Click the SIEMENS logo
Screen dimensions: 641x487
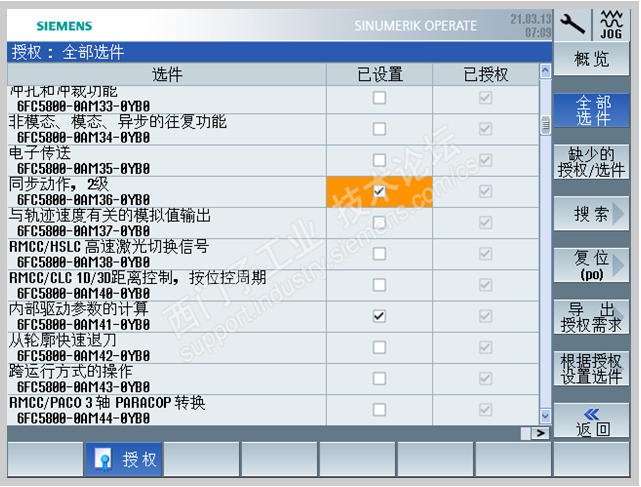[x=64, y=26]
